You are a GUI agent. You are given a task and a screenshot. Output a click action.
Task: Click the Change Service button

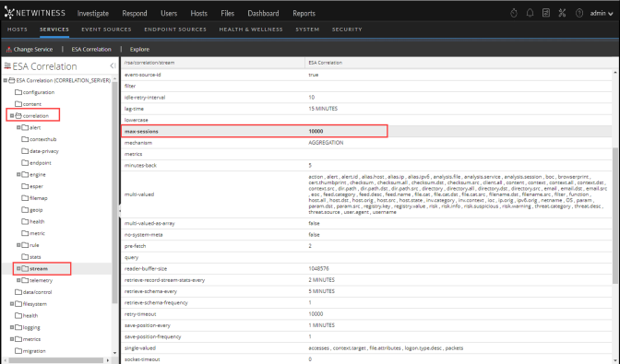tap(30, 50)
